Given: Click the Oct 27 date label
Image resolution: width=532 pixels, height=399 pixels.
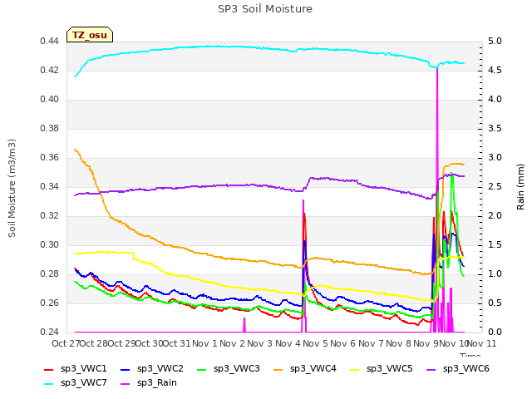Looking at the screenshot, I should (66, 343).
